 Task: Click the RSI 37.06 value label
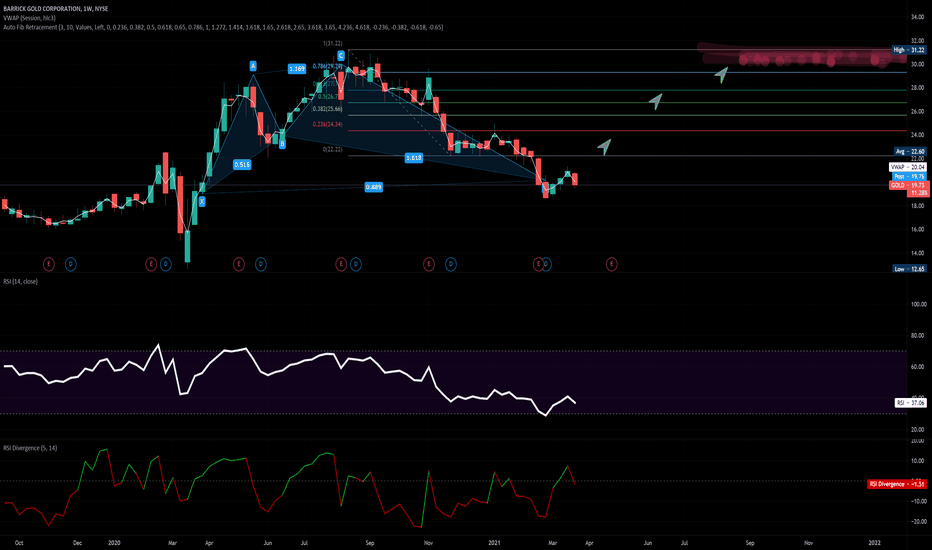[910, 403]
